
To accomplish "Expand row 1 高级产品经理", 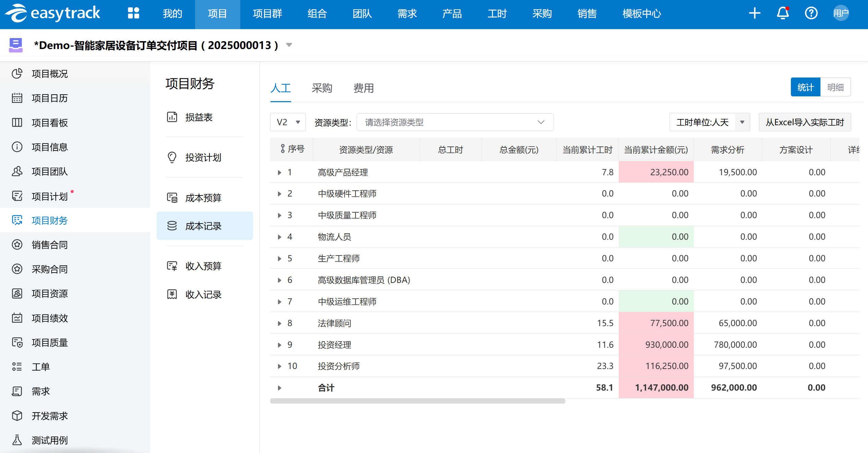I will pyautogui.click(x=279, y=172).
